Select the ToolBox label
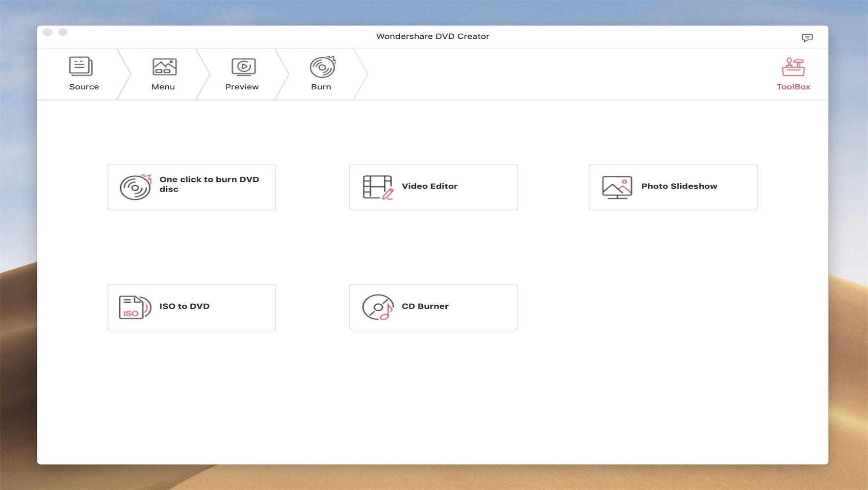Image resolution: width=868 pixels, height=490 pixels. pos(793,87)
